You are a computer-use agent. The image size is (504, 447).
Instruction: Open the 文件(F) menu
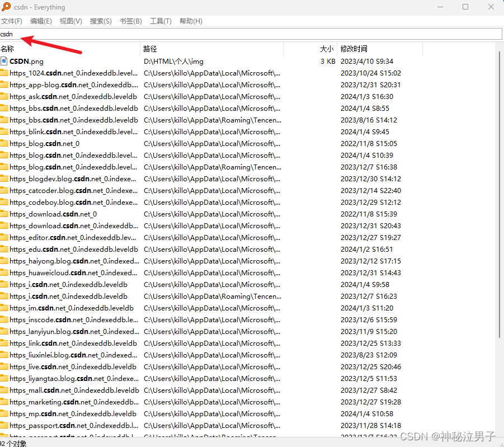pyautogui.click(x=12, y=21)
